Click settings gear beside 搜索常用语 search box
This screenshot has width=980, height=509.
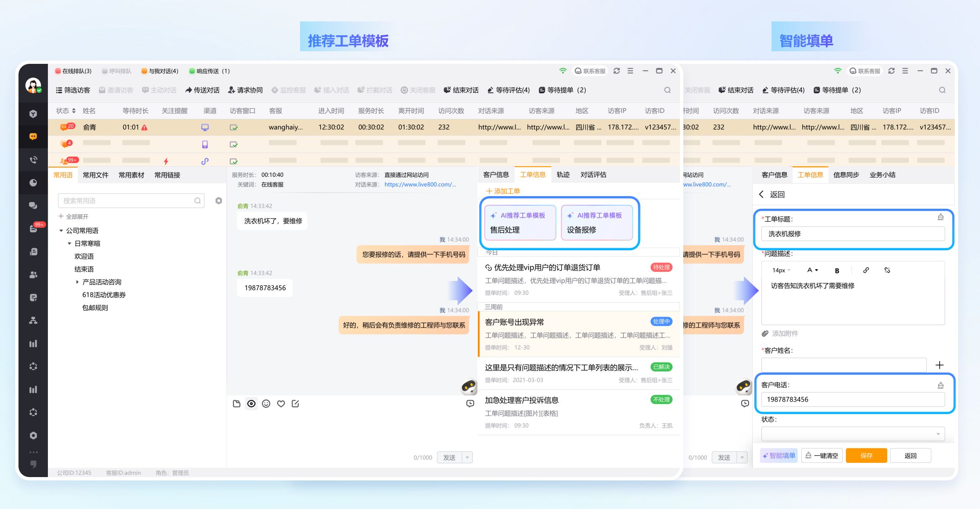(219, 201)
